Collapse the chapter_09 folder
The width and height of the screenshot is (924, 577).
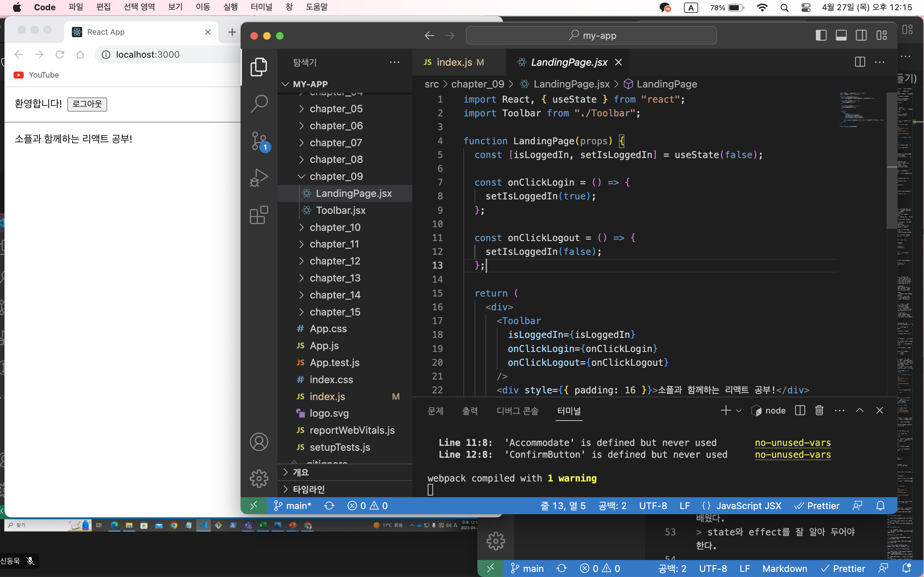336,176
